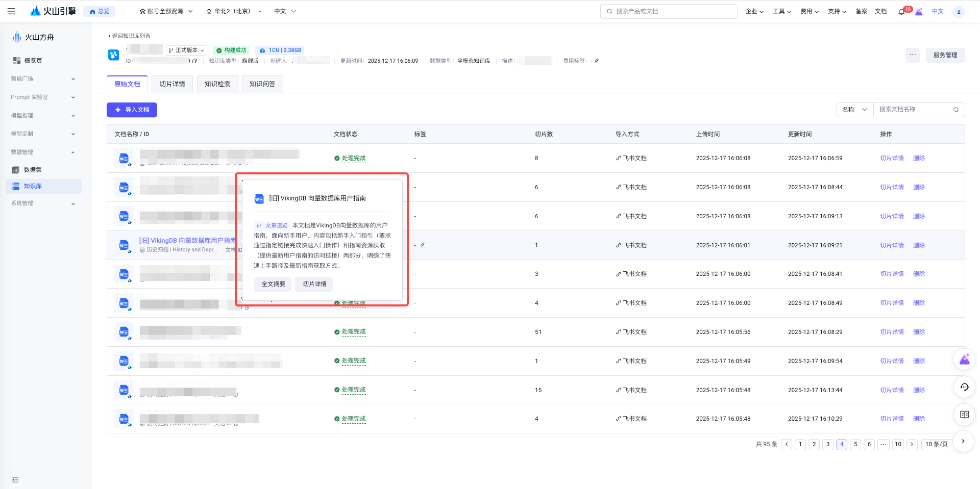The width and height of the screenshot is (980, 489).
Task: Expand the Prompt 实验室 section
Action: tap(43, 97)
